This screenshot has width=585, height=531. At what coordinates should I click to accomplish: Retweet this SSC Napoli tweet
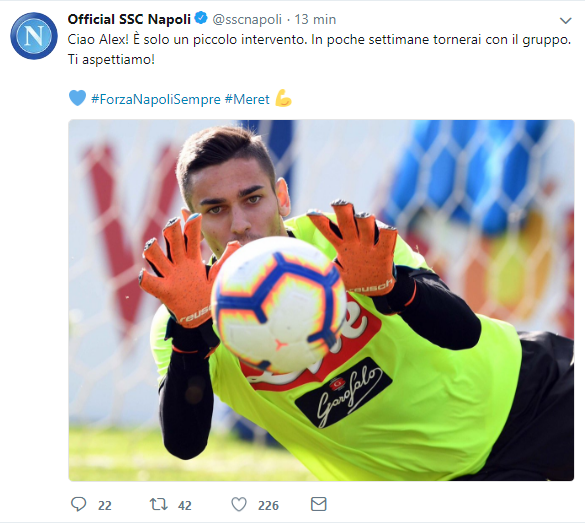click(158, 505)
